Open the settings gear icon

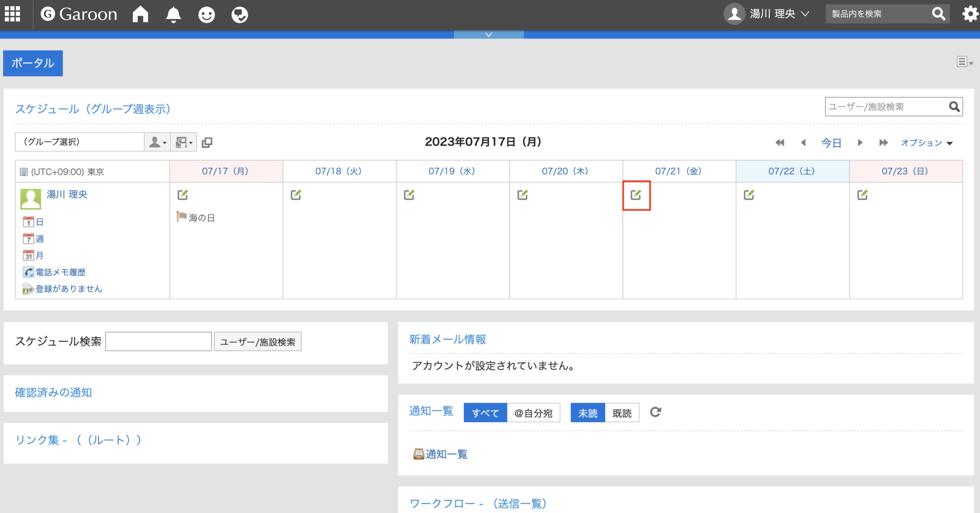970,14
